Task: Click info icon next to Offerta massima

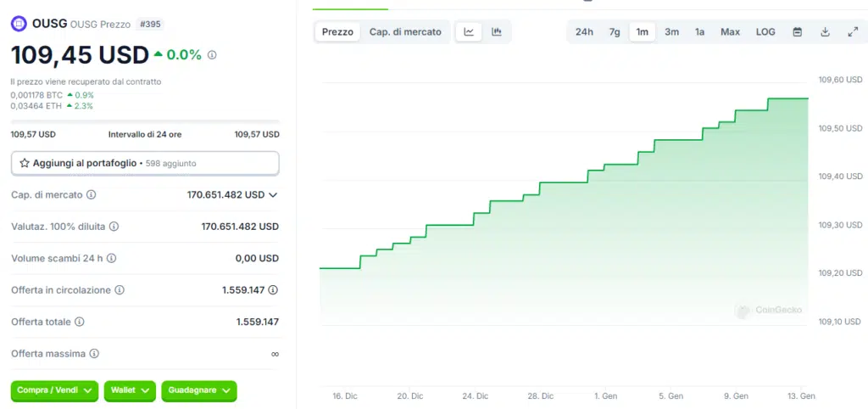Action: [x=94, y=353]
